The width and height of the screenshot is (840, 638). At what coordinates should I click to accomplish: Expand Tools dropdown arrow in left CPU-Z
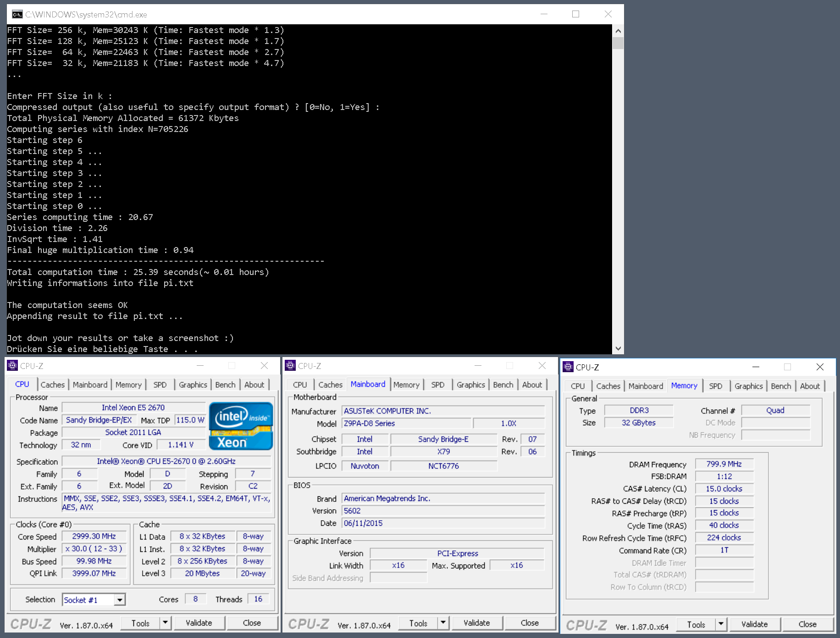165,622
